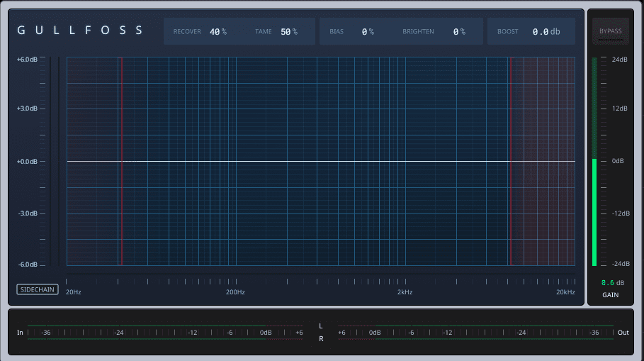This screenshot has width=644, height=361.
Task: Click the left red frequency range marker
Action: (x=122, y=161)
